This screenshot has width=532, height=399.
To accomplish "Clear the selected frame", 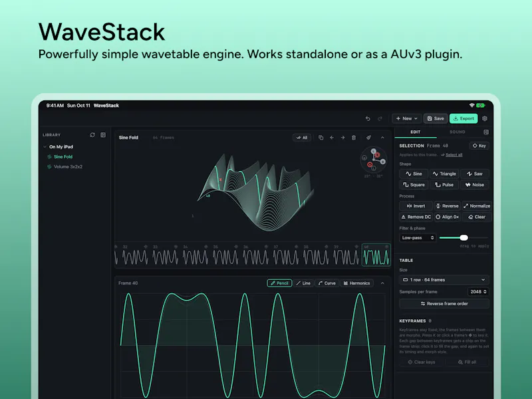I will (x=476, y=217).
